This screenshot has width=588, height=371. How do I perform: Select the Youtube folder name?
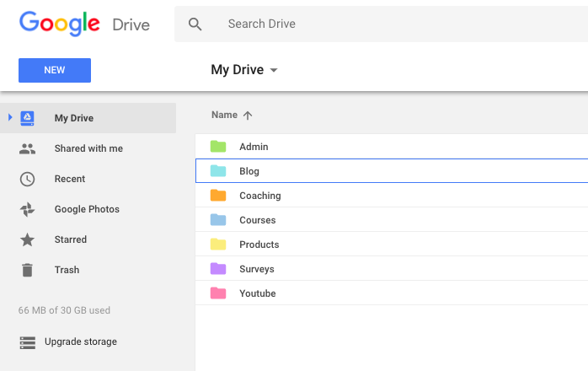pyautogui.click(x=258, y=293)
